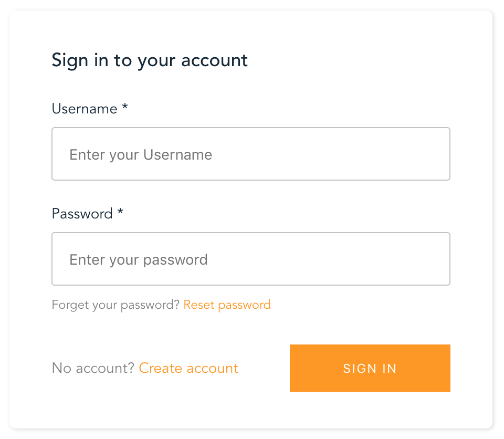Select the "Sign in to your account" heading
This screenshot has width=504, height=439.
(x=150, y=60)
